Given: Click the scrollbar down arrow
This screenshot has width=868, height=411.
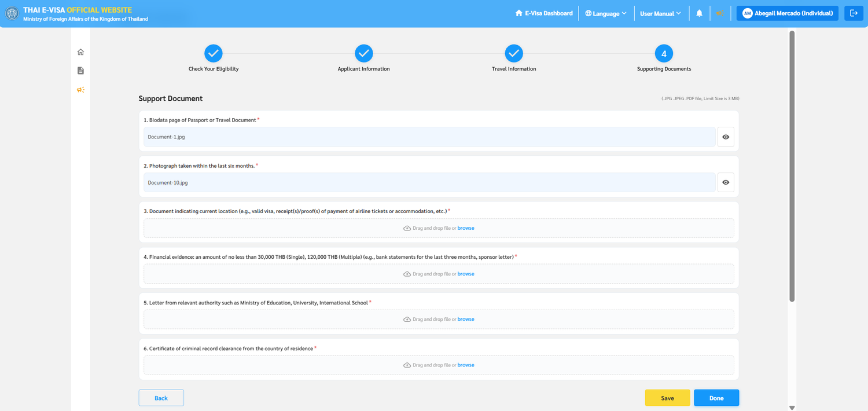Looking at the screenshot, I should pos(792,408).
